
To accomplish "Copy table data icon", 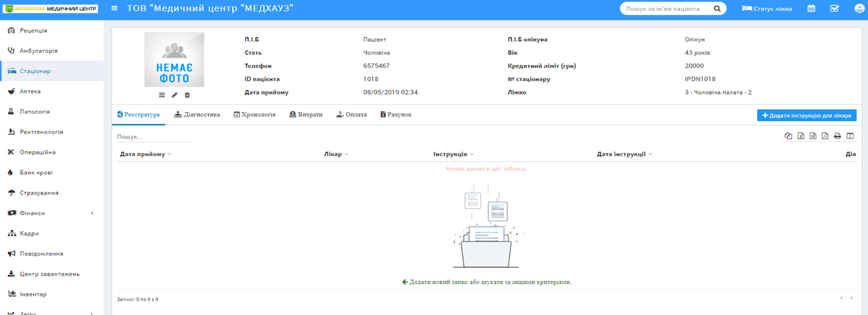I will click(x=788, y=136).
